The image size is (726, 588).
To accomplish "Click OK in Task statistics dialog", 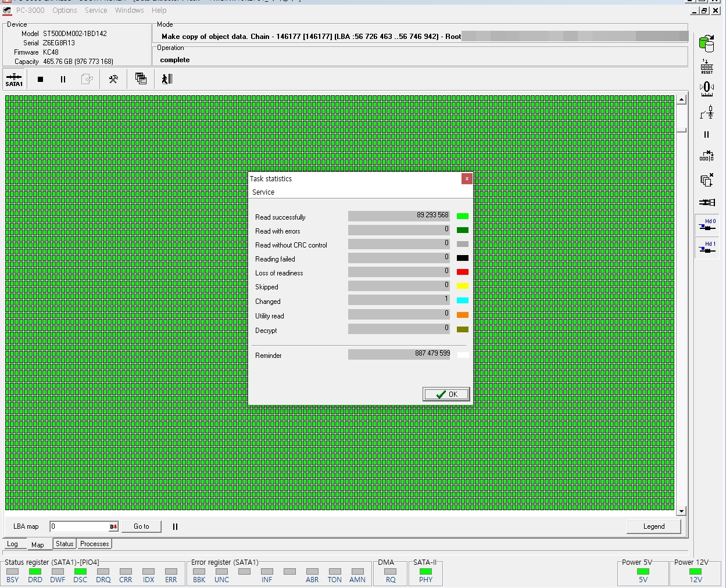I will [446, 394].
